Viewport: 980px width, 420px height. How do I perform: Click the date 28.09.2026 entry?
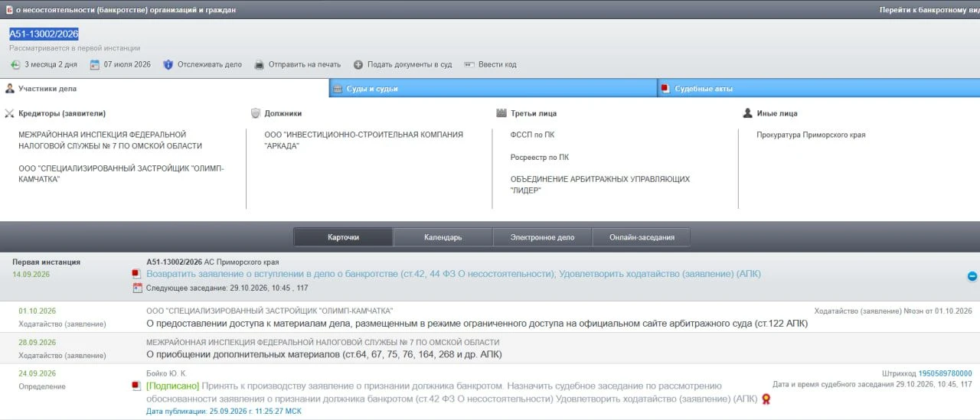pyautogui.click(x=38, y=343)
